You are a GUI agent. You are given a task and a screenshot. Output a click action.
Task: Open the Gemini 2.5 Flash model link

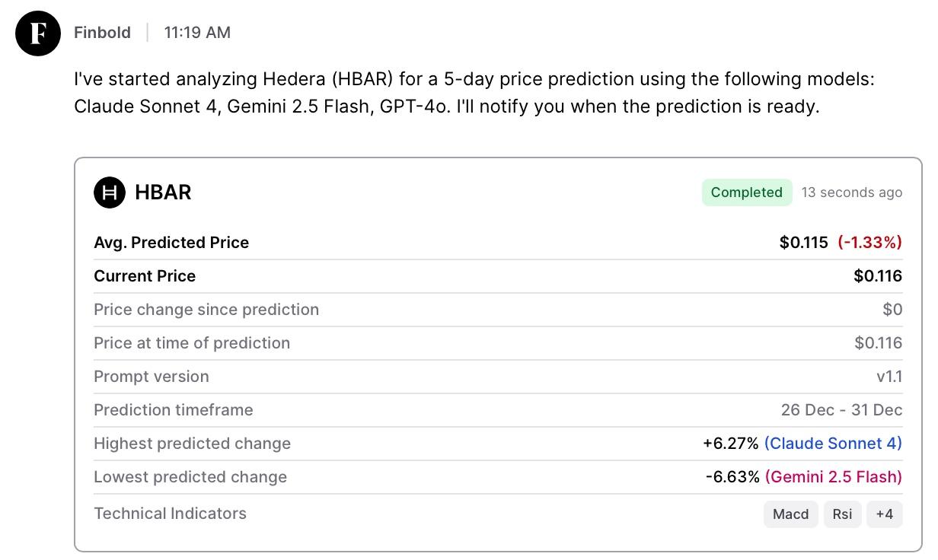tap(833, 477)
